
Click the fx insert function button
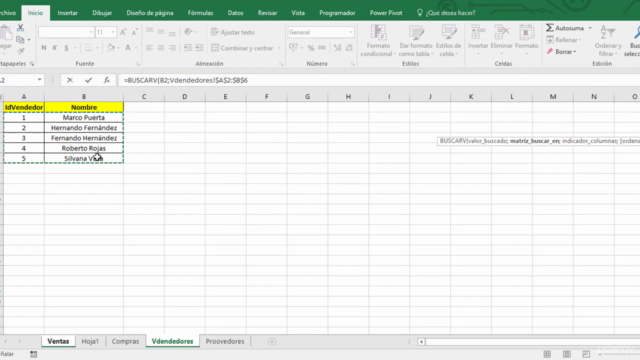coord(107,80)
